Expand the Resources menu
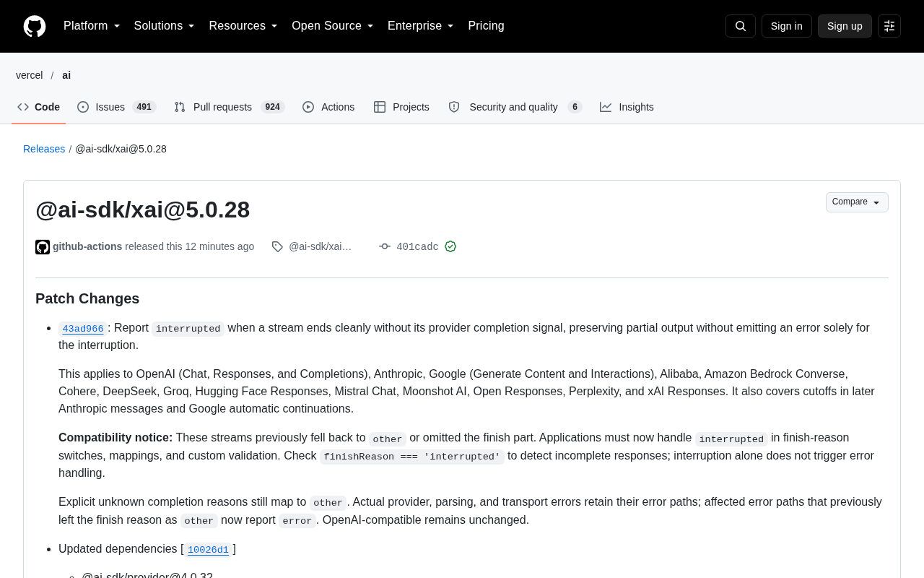 [243, 26]
